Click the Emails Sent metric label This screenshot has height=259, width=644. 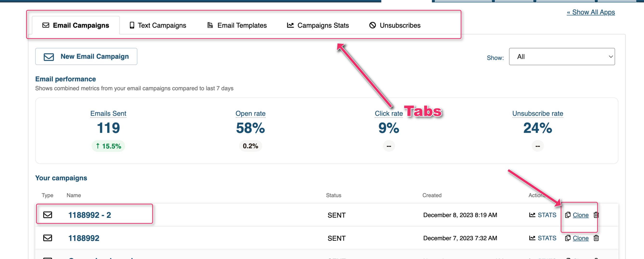click(108, 113)
